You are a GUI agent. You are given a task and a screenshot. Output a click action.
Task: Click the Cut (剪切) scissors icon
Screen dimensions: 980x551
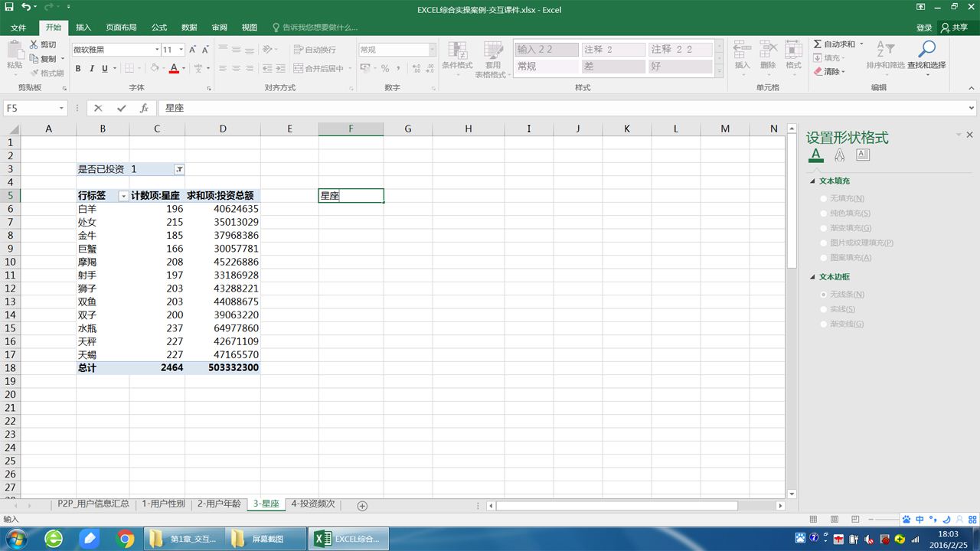click(x=34, y=45)
